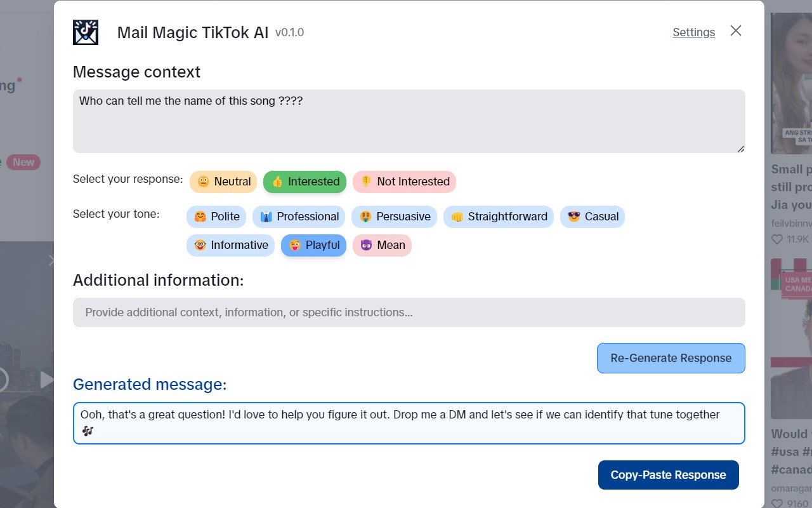Select the Interested response option
The width and height of the screenshot is (812, 508).
pos(305,182)
